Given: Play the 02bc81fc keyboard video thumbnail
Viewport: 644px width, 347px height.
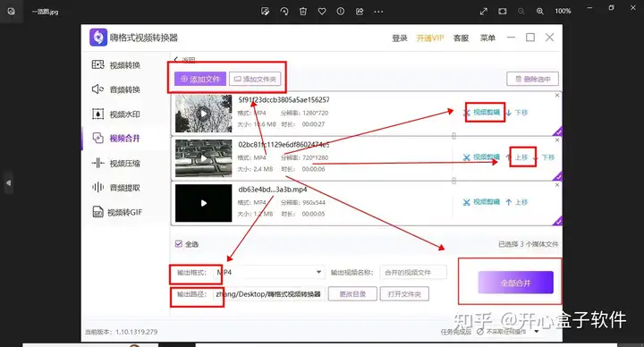Looking at the screenshot, I should click(203, 158).
